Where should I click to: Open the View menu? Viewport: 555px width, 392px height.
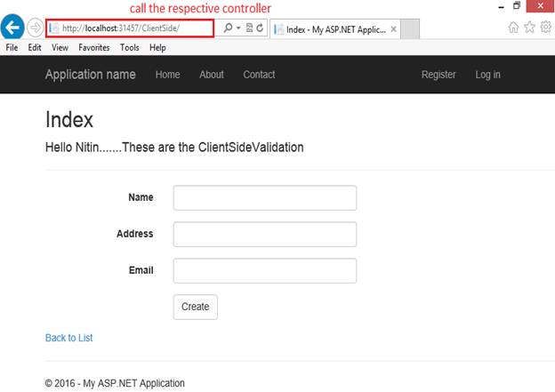(60, 47)
